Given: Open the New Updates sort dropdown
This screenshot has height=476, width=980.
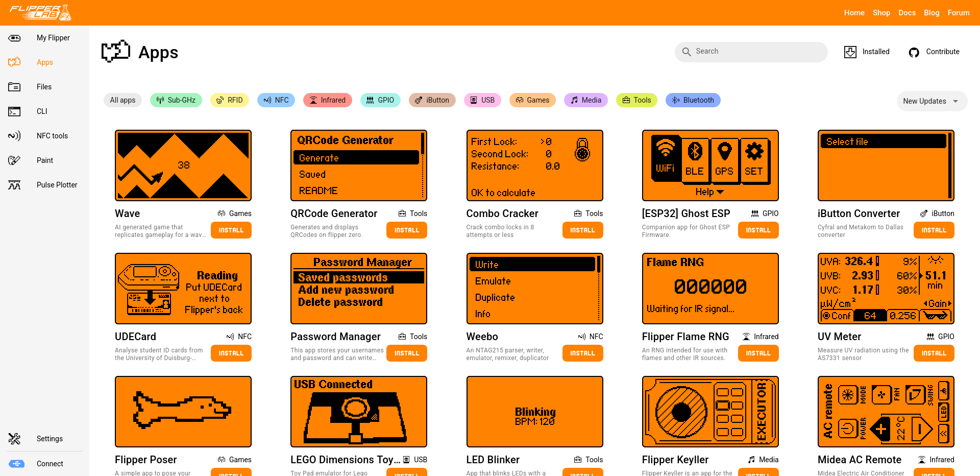Looking at the screenshot, I should tap(932, 101).
